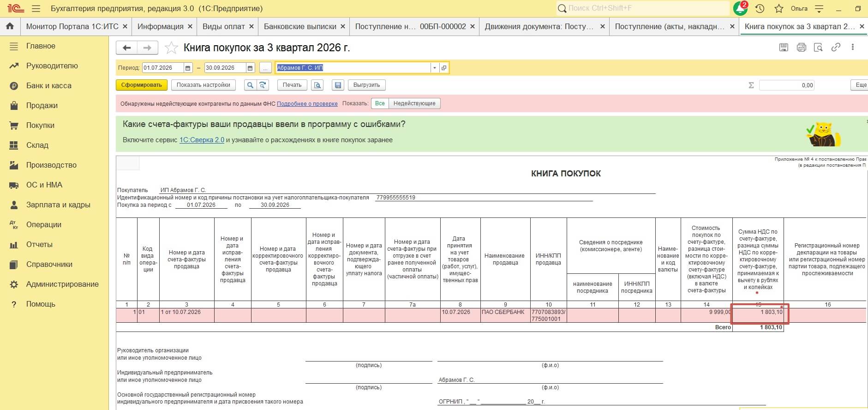Save report with floppy disk toolbar icon

pyautogui.click(x=338, y=85)
